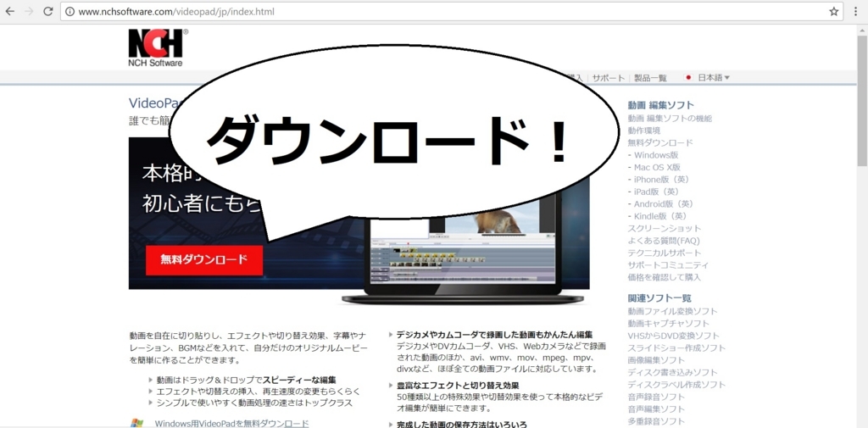Viewport: 868px width, 428px height.
Task: Click the エフェクトや切替えの挿入 bullet line
Action: point(259,392)
